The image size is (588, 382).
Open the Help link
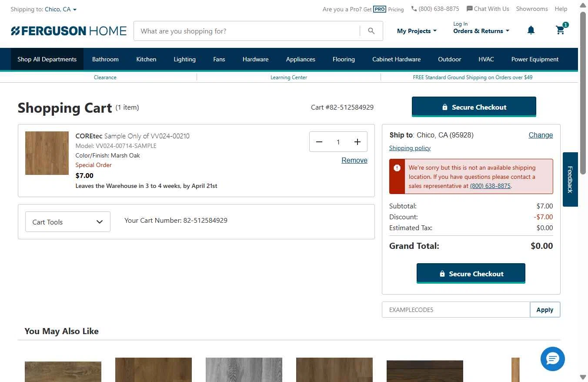click(561, 9)
